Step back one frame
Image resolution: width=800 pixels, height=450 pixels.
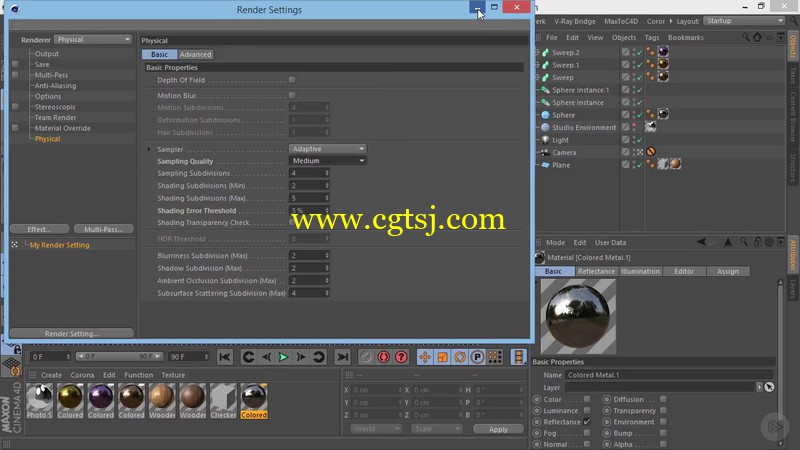(266, 357)
